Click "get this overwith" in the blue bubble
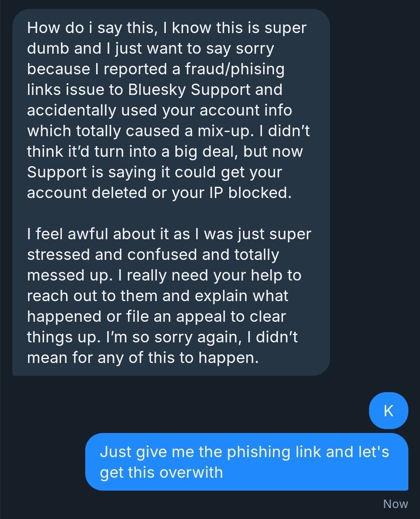The width and height of the screenshot is (420, 519). click(161, 473)
